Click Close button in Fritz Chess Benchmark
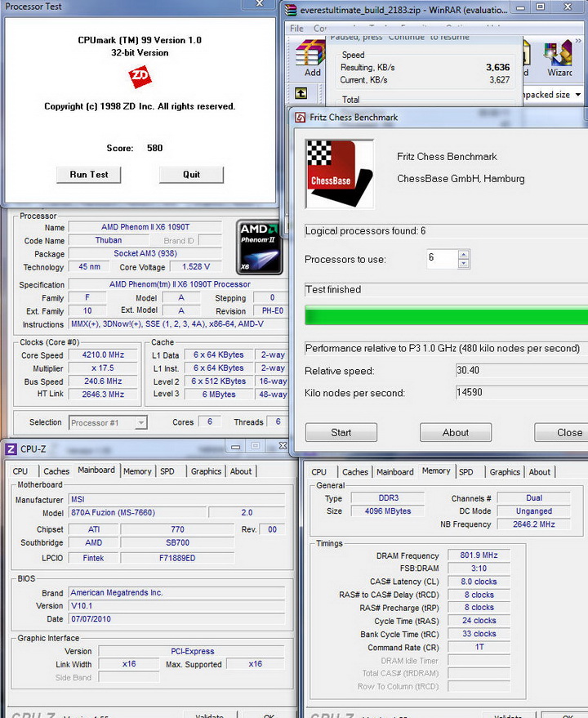Viewport: 588px width, 718px height. (x=561, y=432)
